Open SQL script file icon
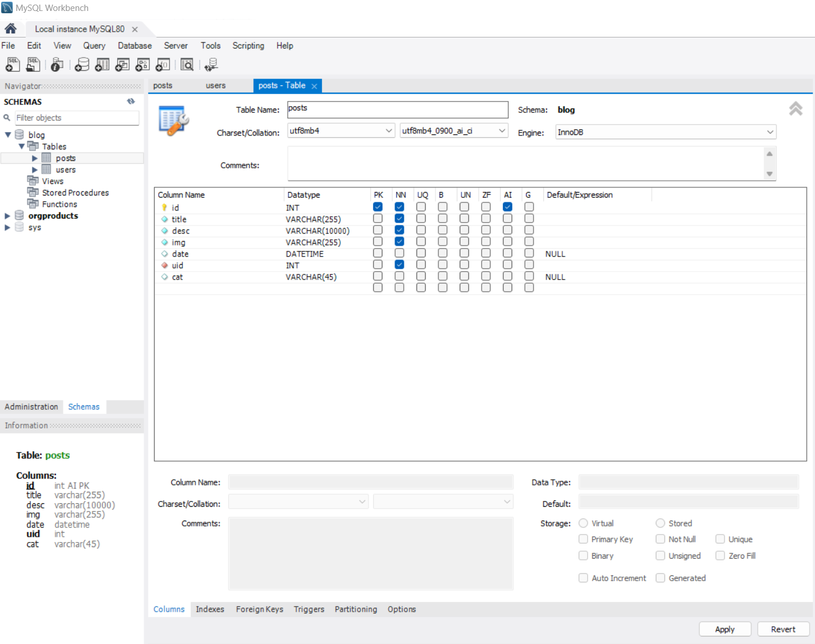The height and width of the screenshot is (644, 815). 33,65
